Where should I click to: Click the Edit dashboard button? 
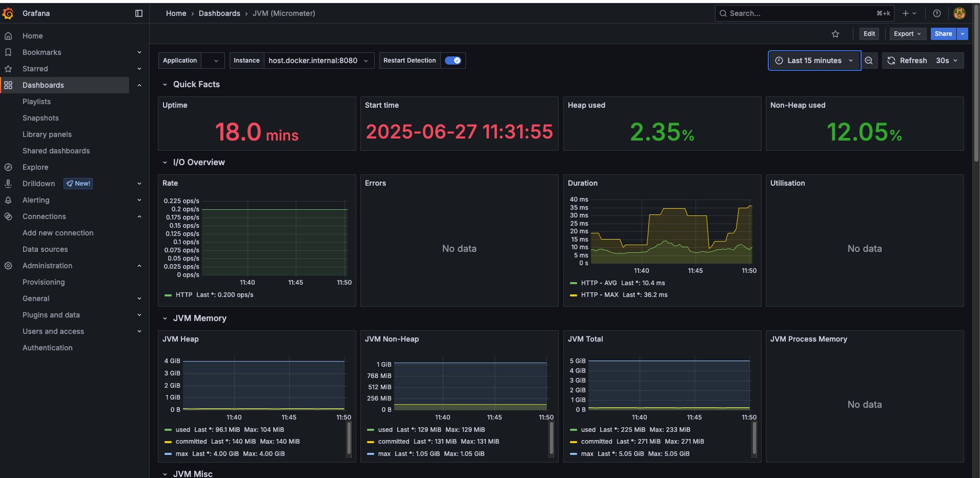(869, 34)
